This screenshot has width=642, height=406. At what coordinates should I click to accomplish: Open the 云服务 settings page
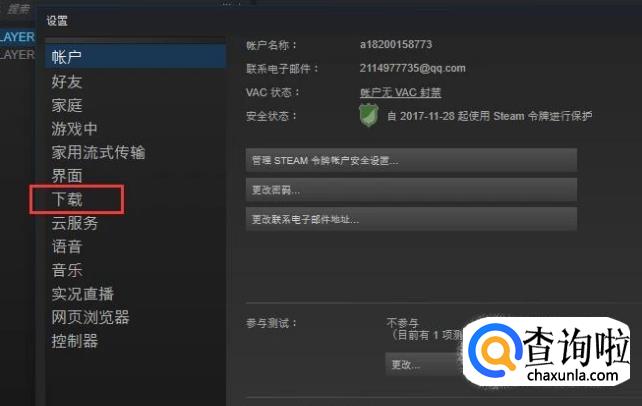click(75, 223)
